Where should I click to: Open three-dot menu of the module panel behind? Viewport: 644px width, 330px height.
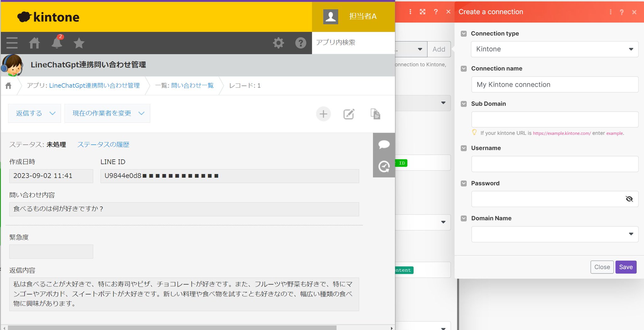[x=410, y=12]
